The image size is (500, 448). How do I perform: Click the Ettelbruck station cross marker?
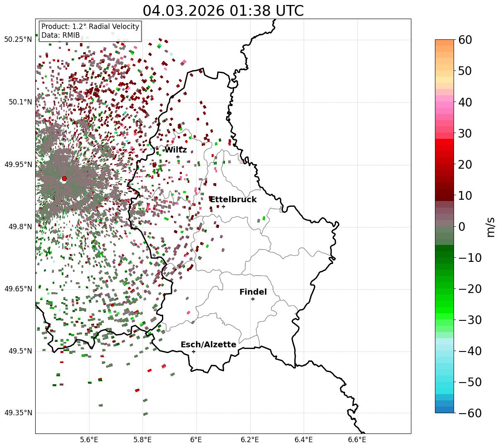point(223,206)
